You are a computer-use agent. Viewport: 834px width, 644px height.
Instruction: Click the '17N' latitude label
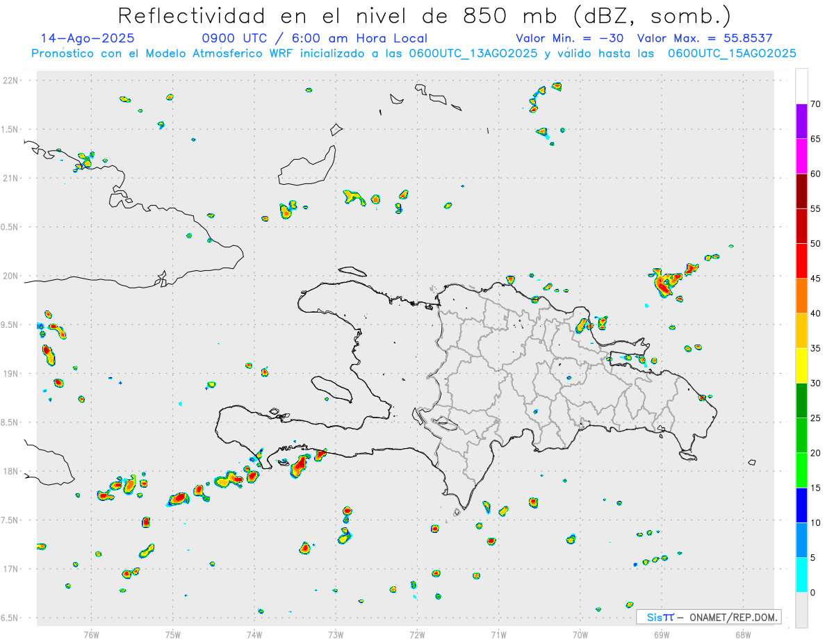click(11, 569)
